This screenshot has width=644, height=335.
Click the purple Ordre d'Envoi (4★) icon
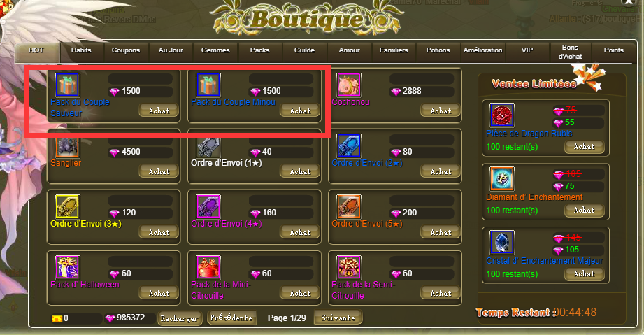tap(208, 207)
